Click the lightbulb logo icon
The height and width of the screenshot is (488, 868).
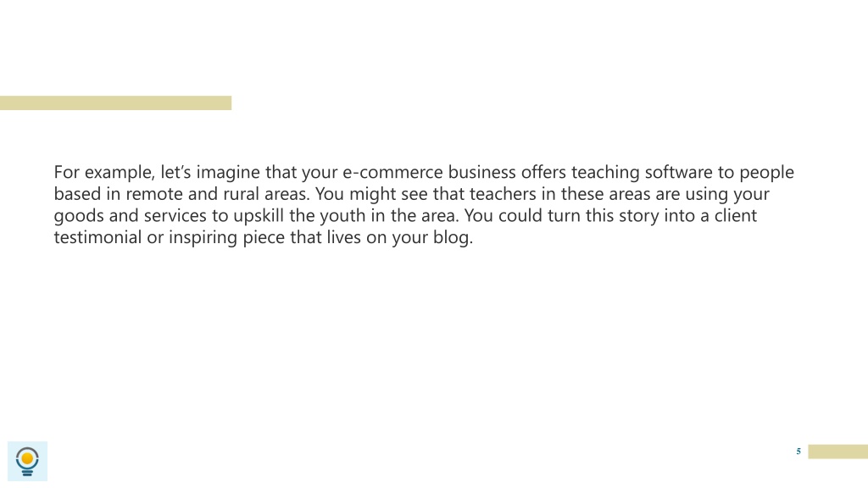point(27,461)
